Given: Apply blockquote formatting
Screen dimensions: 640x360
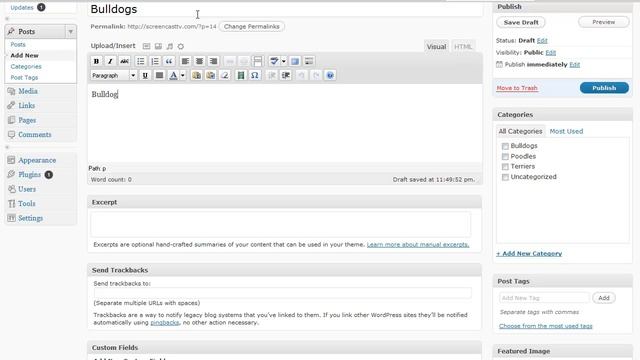Looking at the screenshot, I should 169,61.
